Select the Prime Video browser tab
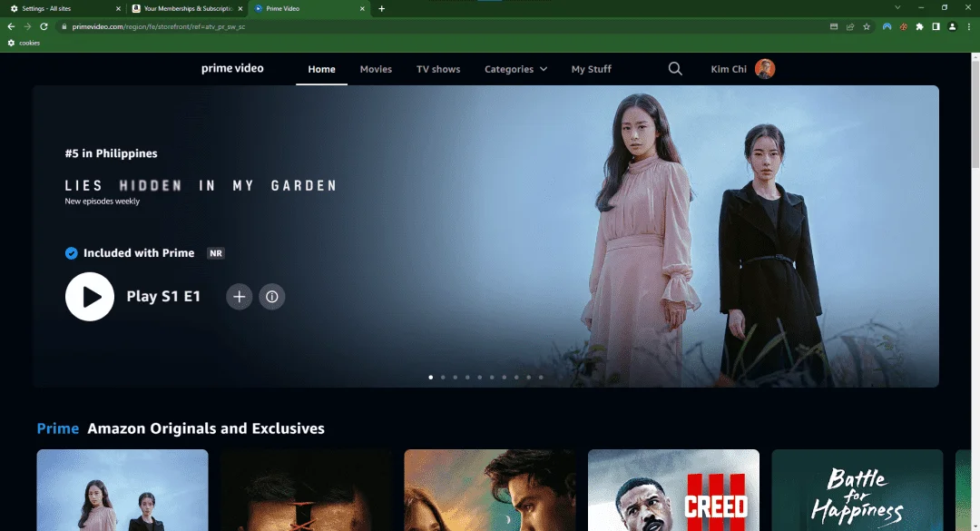The height and width of the screenshot is (531, 980). click(x=309, y=9)
